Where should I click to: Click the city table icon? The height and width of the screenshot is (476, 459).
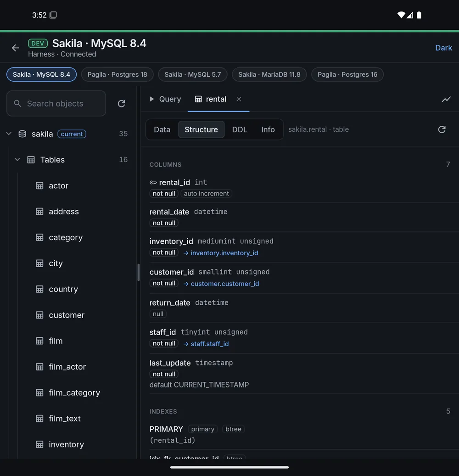(x=39, y=263)
